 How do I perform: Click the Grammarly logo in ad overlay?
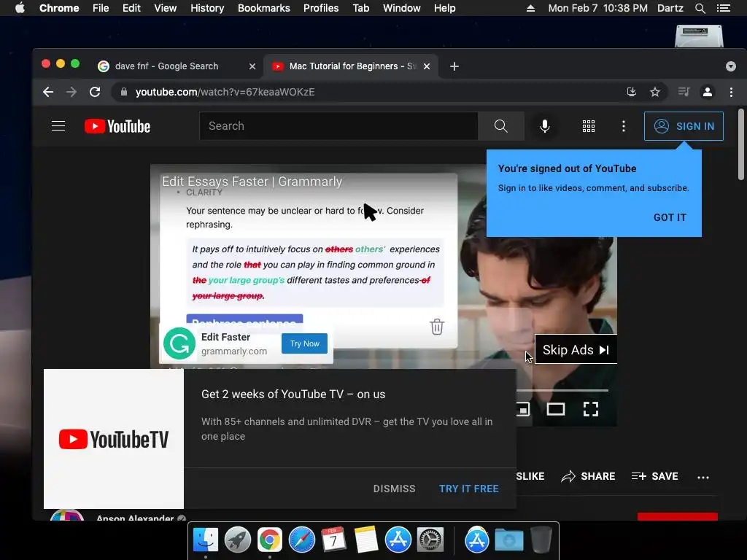pyautogui.click(x=179, y=343)
